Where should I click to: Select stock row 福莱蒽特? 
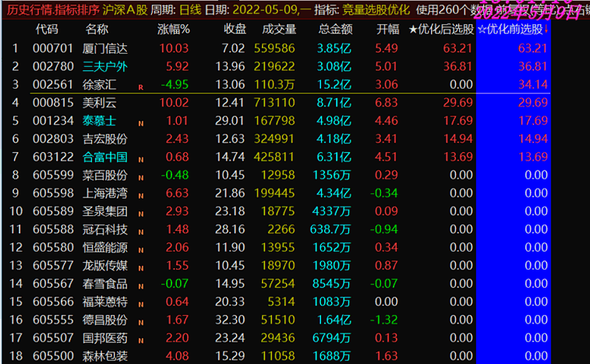(277, 301)
